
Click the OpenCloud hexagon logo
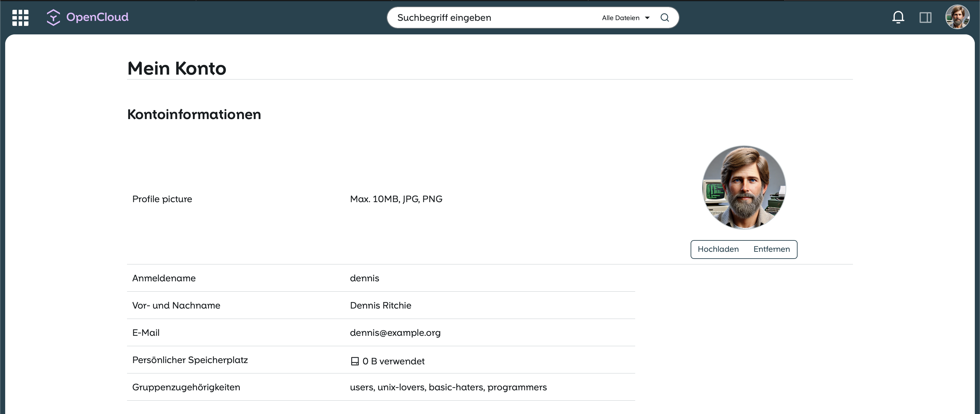pos(53,18)
